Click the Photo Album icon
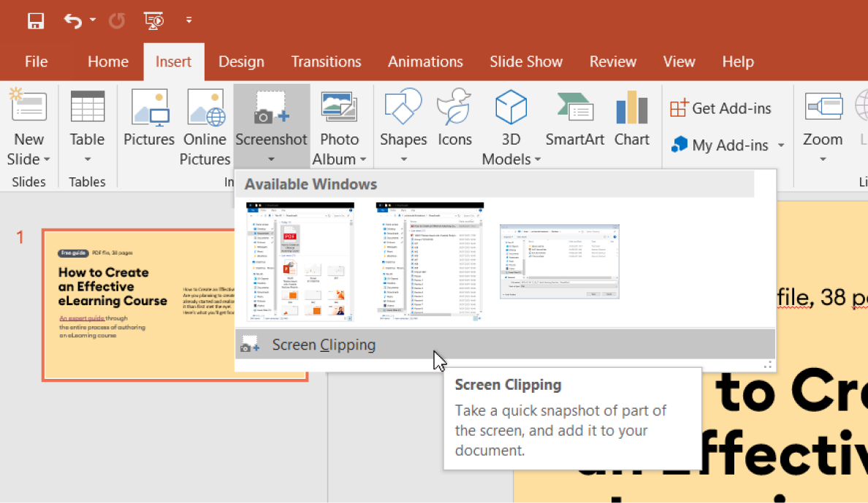This screenshot has width=868, height=503. [x=339, y=107]
